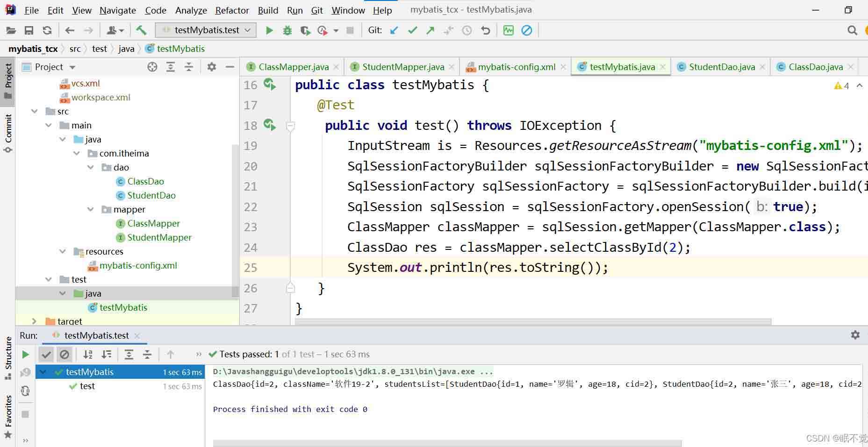Navigate forward with right arrow
The height and width of the screenshot is (447, 868).
click(88, 30)
